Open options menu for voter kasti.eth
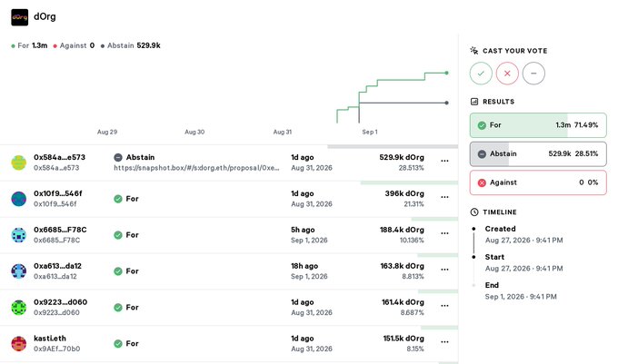Viewport: 618px width, 364px height. [x=444, y=341]
